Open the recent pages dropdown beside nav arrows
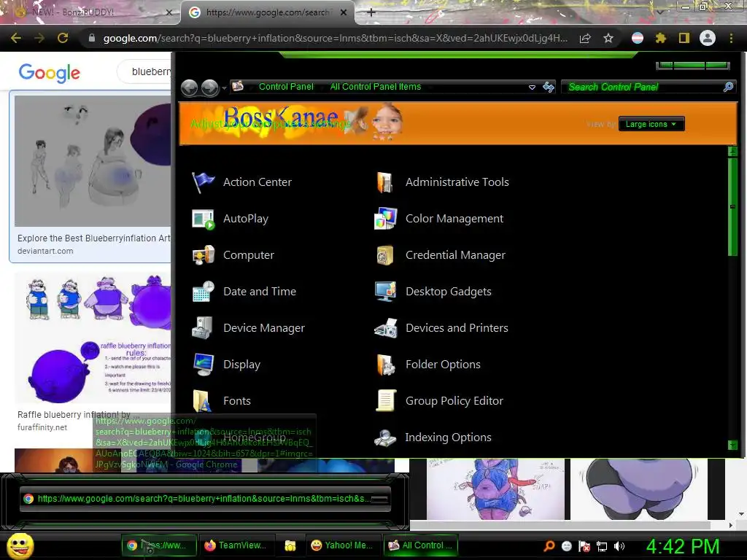 [224, 88]
